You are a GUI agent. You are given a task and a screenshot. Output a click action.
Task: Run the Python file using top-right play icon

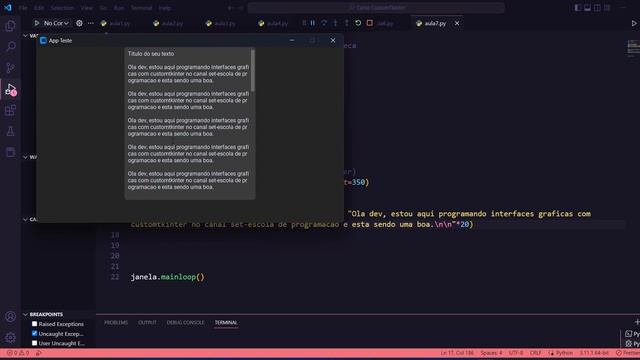pyautogui.click(x=634, y=24)
